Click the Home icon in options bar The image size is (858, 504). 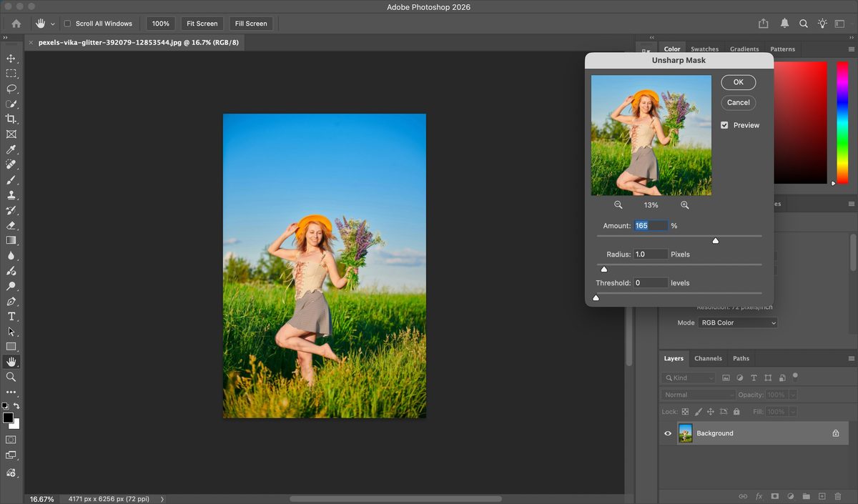[16, 24]
